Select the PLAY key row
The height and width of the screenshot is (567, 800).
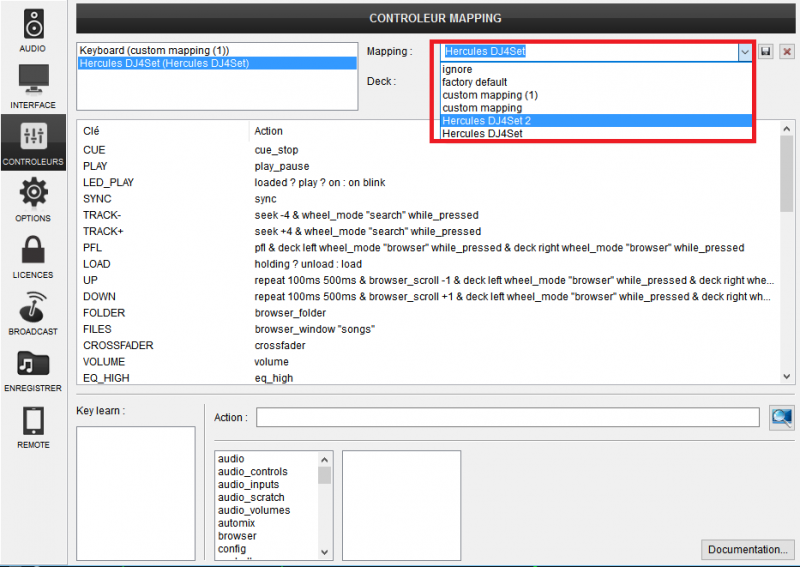tap(429, 166)
